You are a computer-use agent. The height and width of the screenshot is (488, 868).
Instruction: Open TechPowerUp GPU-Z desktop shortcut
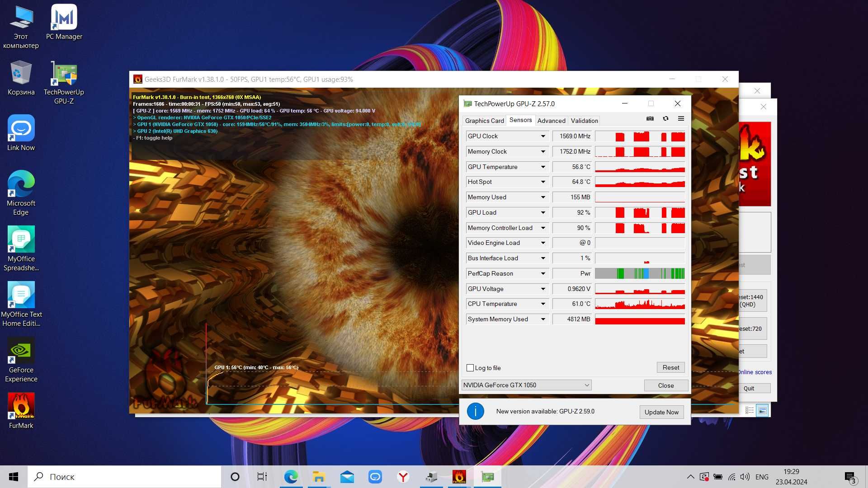coord(64,83)
